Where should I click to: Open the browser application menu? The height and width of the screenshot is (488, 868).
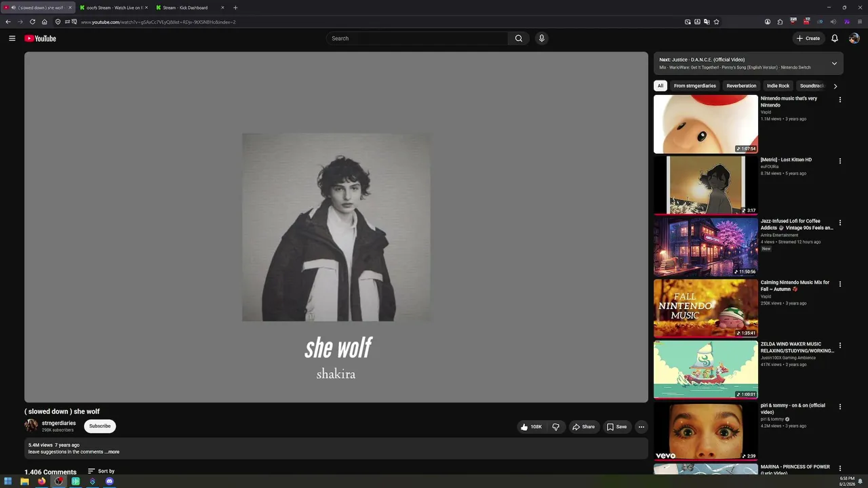click(860, 22)
